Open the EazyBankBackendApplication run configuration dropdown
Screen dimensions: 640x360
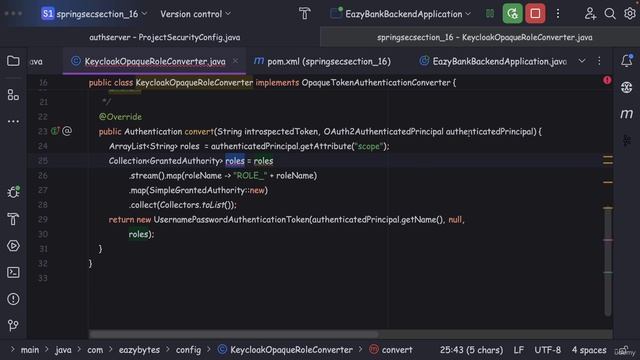pyautogui.click(x=400, y=14)
